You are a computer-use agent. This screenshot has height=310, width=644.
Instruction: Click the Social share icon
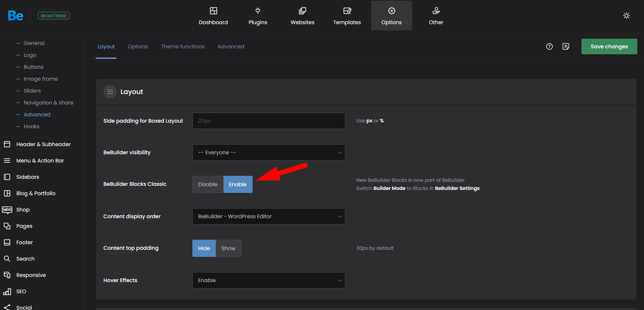[7, 307]
